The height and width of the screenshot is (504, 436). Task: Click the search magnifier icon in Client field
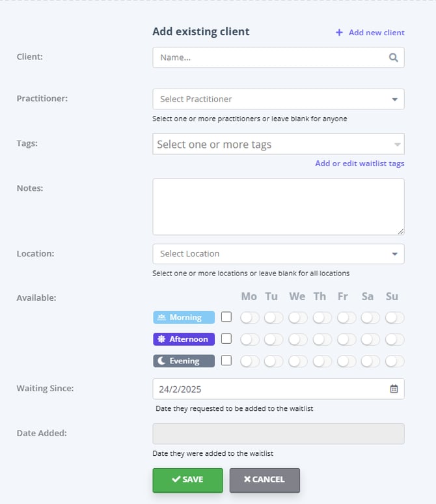click(393, 57)
